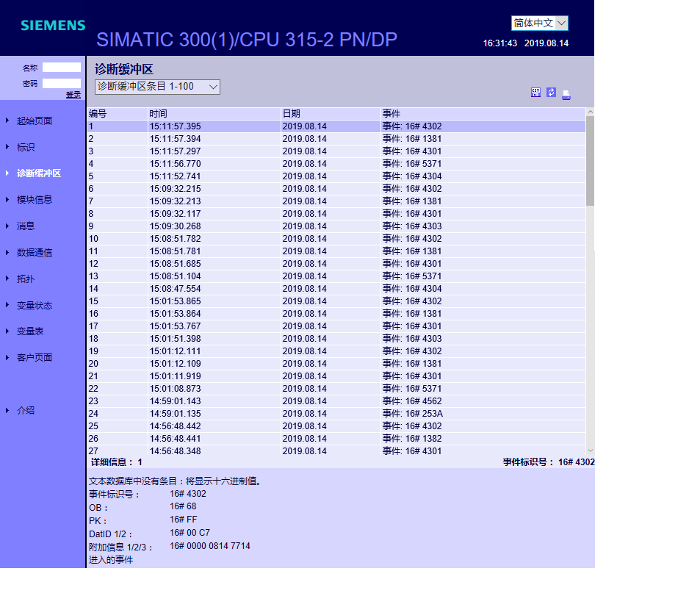Export diagnostic buffer as CSV file

[535, 93]
